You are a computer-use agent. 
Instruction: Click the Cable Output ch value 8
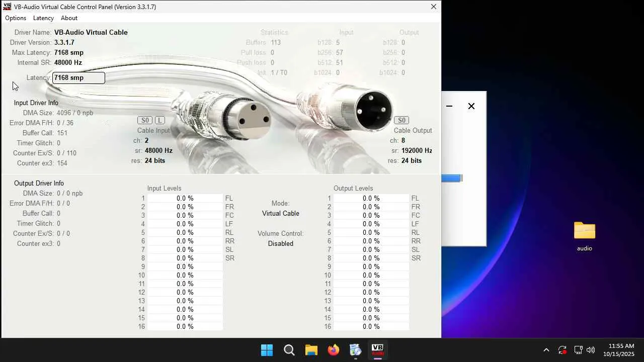tap(403, 140)
